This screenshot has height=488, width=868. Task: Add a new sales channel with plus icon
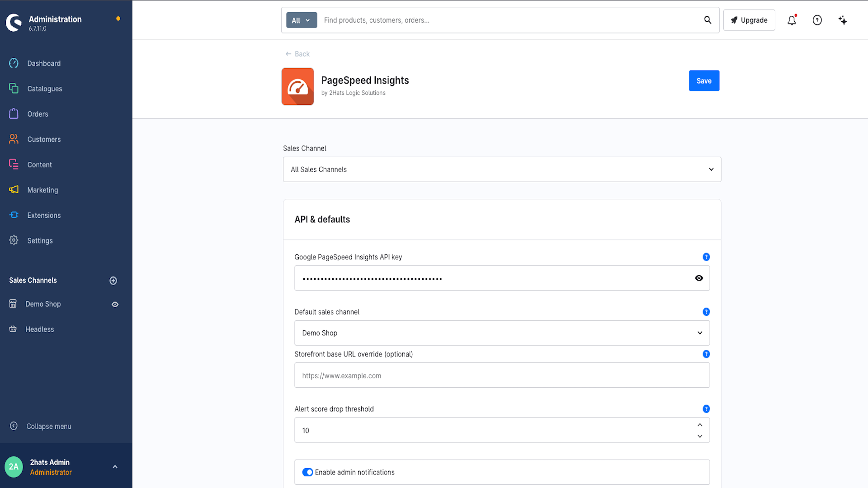tap(113, 281)
